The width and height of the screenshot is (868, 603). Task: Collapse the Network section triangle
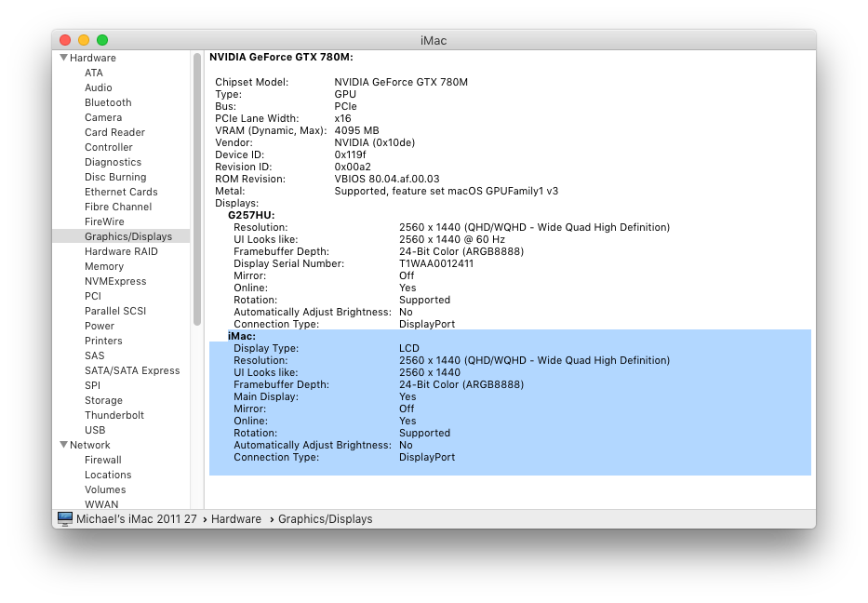[x=63, y=445]
